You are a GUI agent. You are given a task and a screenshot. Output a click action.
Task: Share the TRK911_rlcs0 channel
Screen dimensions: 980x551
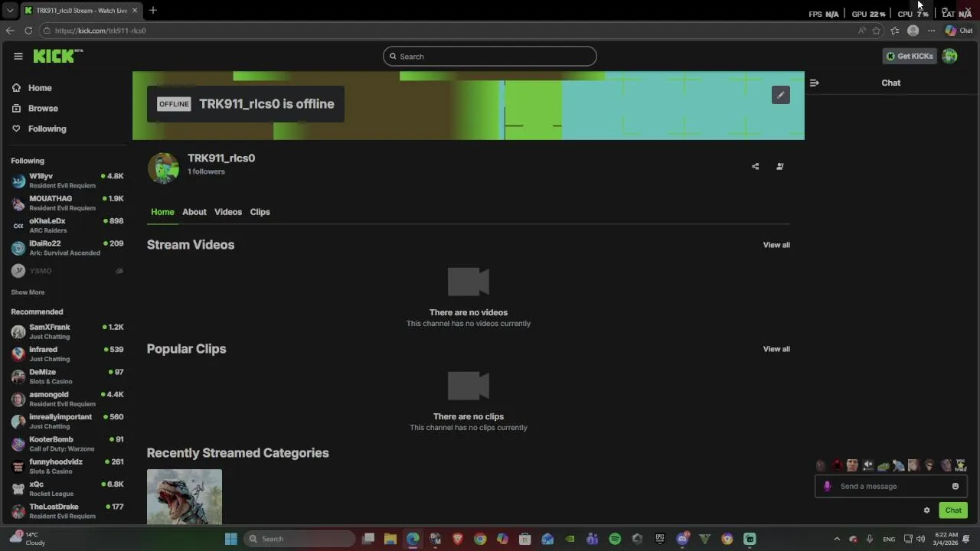(x=755, y=166)
